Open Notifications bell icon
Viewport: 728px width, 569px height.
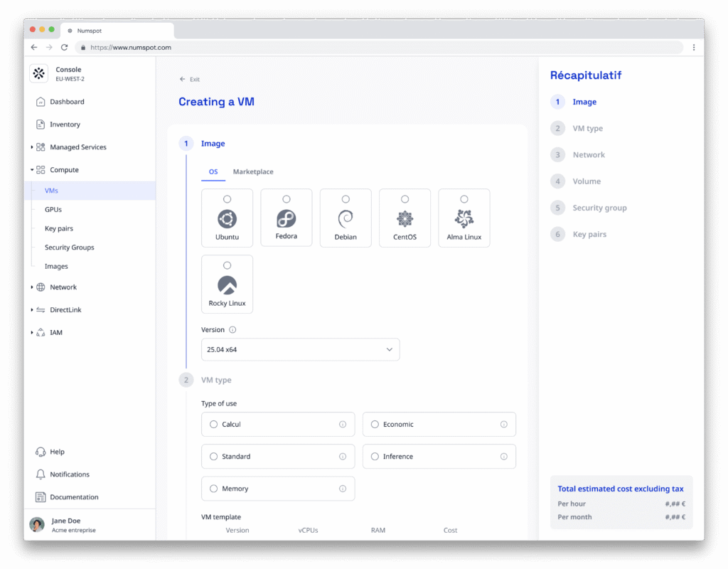41,474
